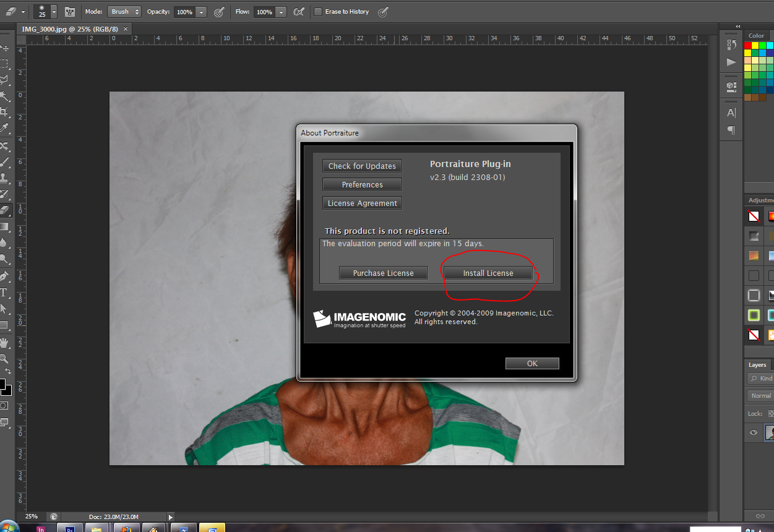Select the Clone Stamp tool

[x=4, y=178]
